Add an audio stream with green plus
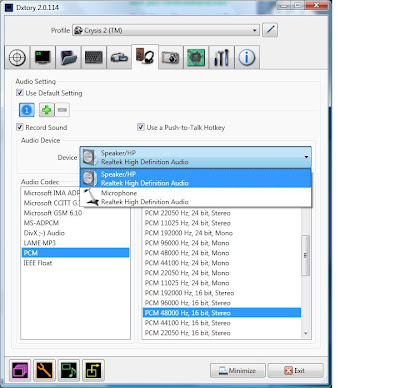This screenshot has width=400, height=388. point(47,110)
